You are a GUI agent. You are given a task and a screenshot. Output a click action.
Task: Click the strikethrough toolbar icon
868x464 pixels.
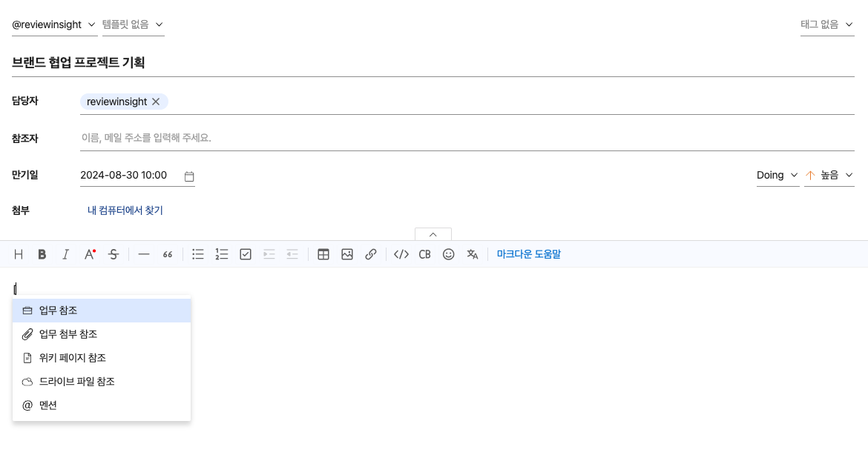(x=114, y=254)
